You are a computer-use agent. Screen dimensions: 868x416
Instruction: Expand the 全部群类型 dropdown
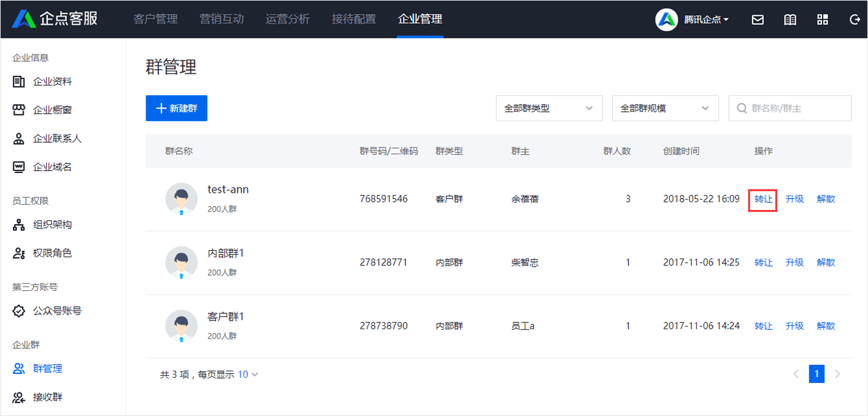(x=550, y=108)
